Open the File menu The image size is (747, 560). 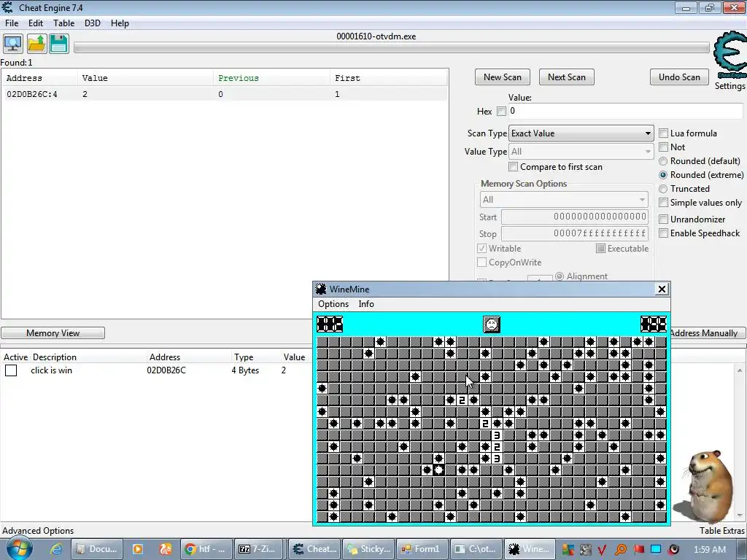(x=12, y=23)
